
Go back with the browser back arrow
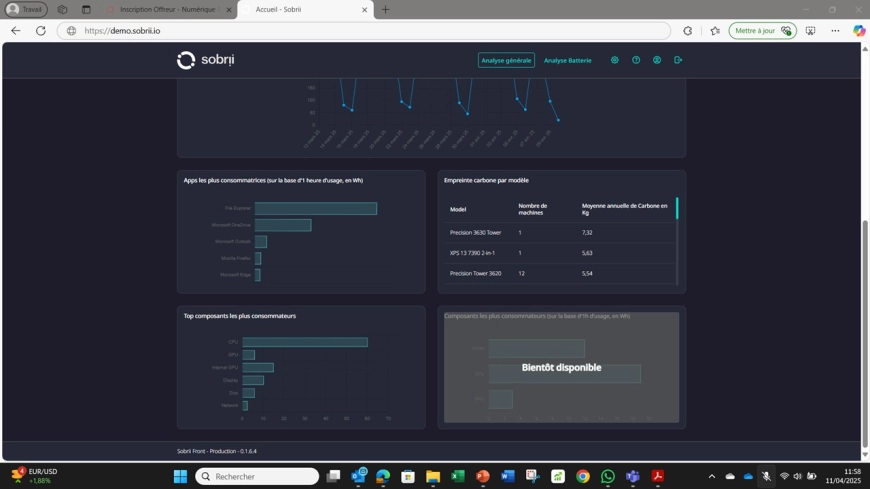click(16, 31)
